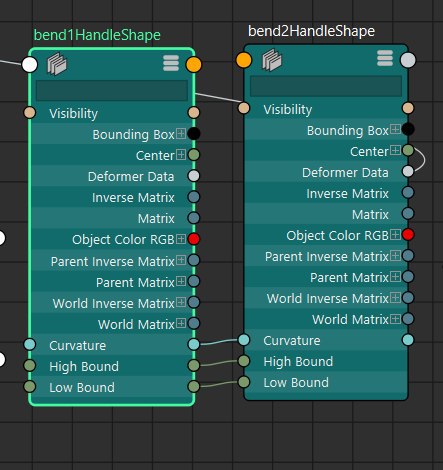Click bend2HandleShape attribute filter field

(x=326, y=86)
